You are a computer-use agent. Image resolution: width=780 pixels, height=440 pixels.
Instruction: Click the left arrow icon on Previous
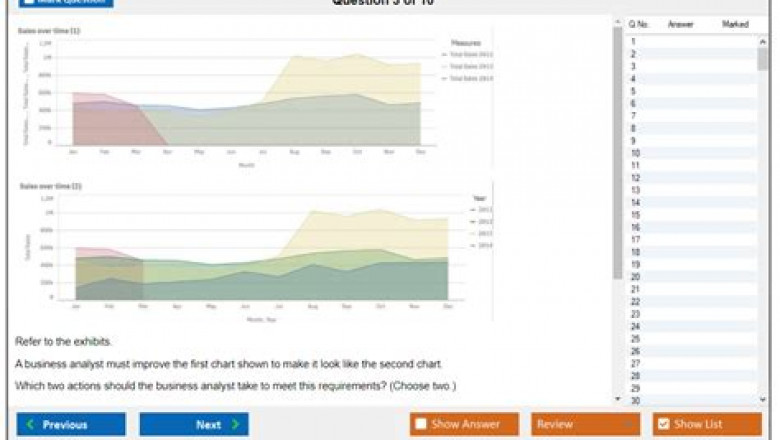click(x=31, y=425)
